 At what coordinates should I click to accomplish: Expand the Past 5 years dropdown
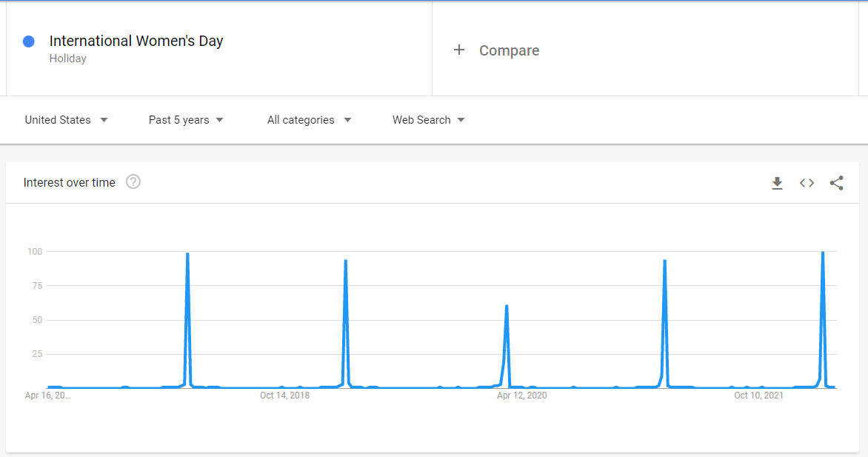click(x=186, y=120)
